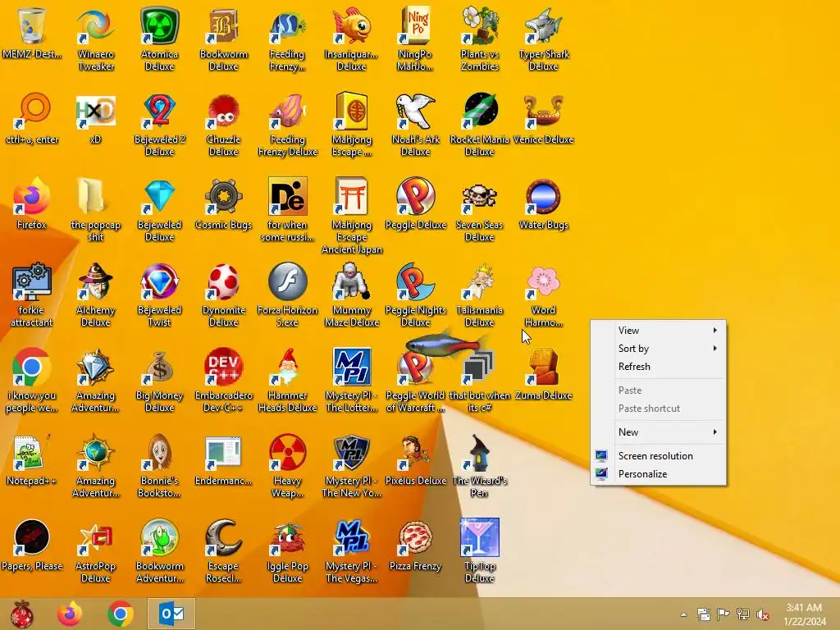Click Pizza Frenzy desktop icon

415,537
